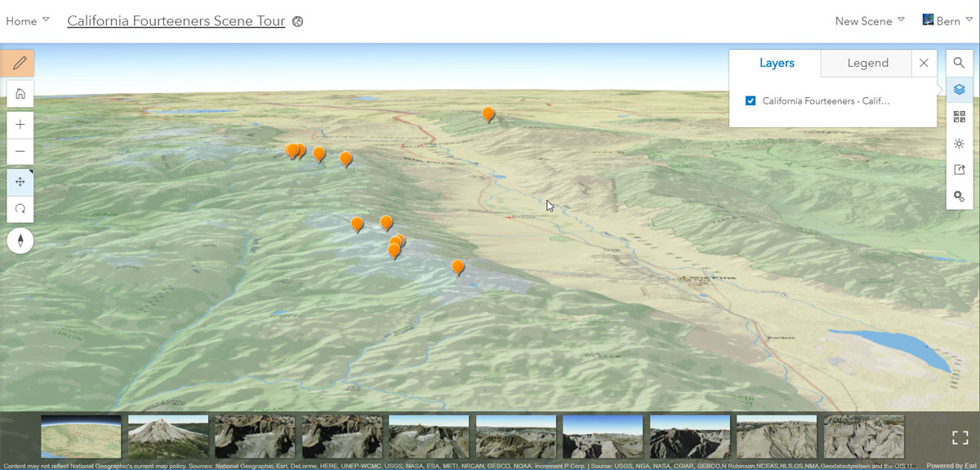This screenshot has height=470, width=980.
Task: Open the ninth slide thumbnail
Action: point(777,437)
